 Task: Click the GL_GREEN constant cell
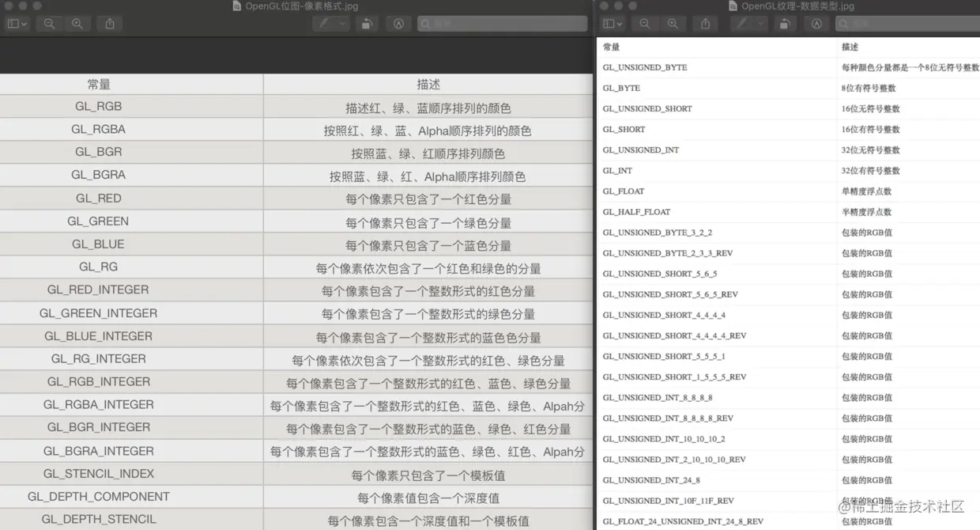click(99, 221)
